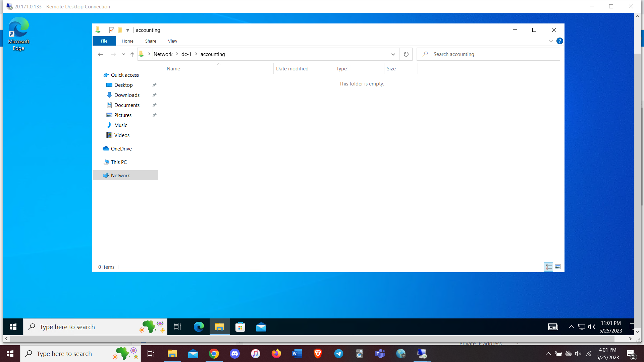644x362 pixels.
Task: Unpin Desktop from Quick access
Action: tap(154, 85)
